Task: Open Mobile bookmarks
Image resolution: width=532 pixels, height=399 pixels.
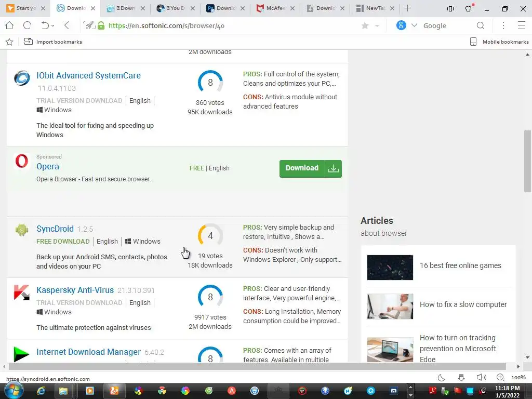Action: [499, 42]
